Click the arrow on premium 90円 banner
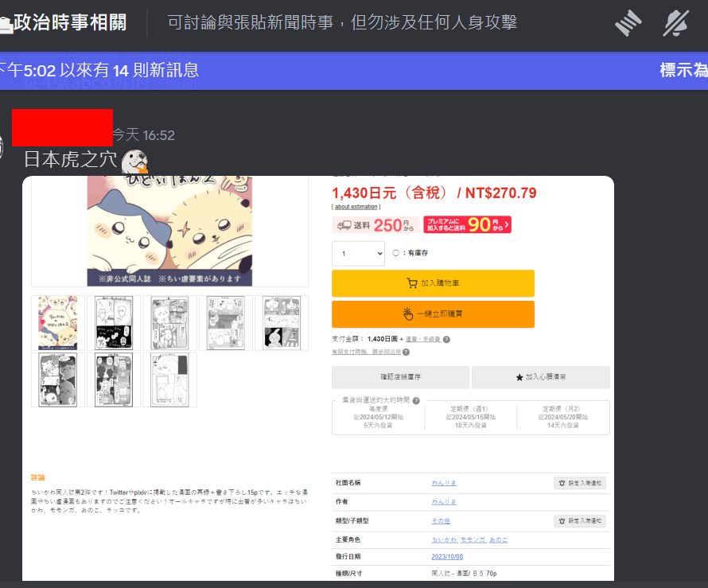Screen dimensions: 708x588 pyautogui.click(x=507, y=224)
